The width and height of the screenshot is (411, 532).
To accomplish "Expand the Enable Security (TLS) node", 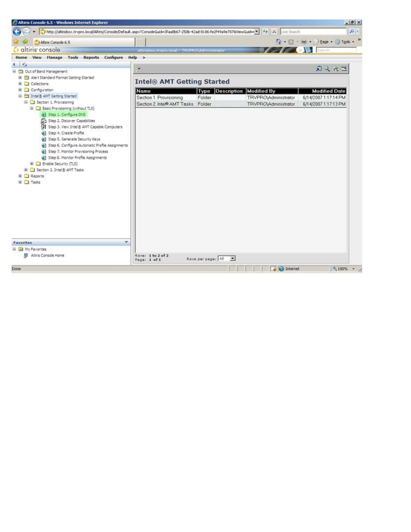I will 31,164.
